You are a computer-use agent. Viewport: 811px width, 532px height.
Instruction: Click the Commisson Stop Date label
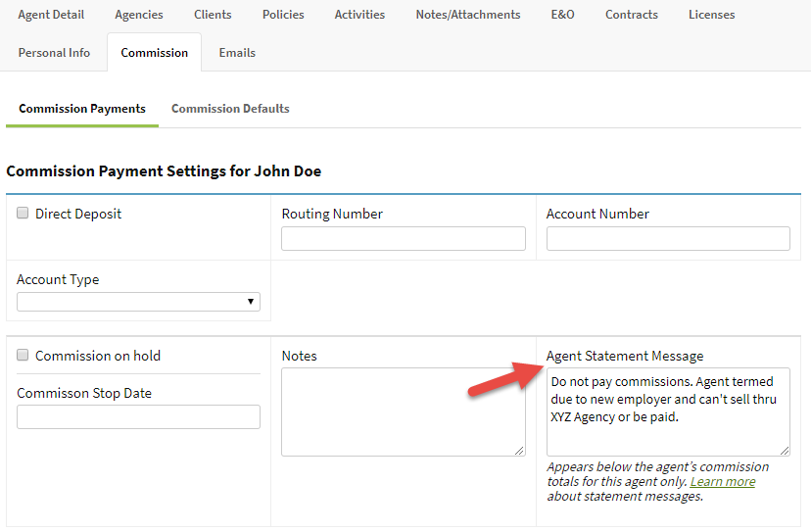point(84,393)
